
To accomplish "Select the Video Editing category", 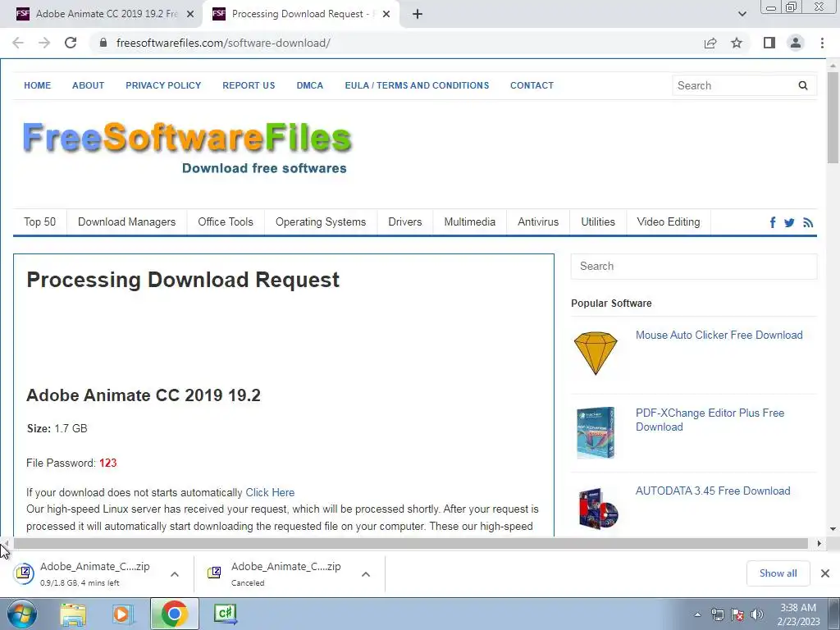I will point(669,221).
